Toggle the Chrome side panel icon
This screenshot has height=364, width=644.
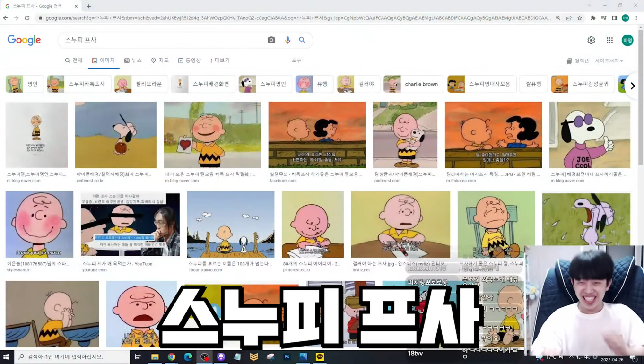coord(614,18)
